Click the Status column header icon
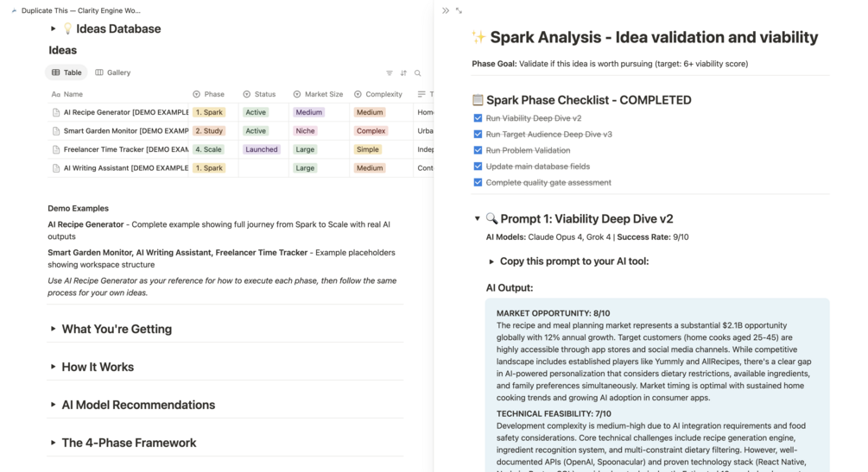868x472 pixels. point(247,94)
